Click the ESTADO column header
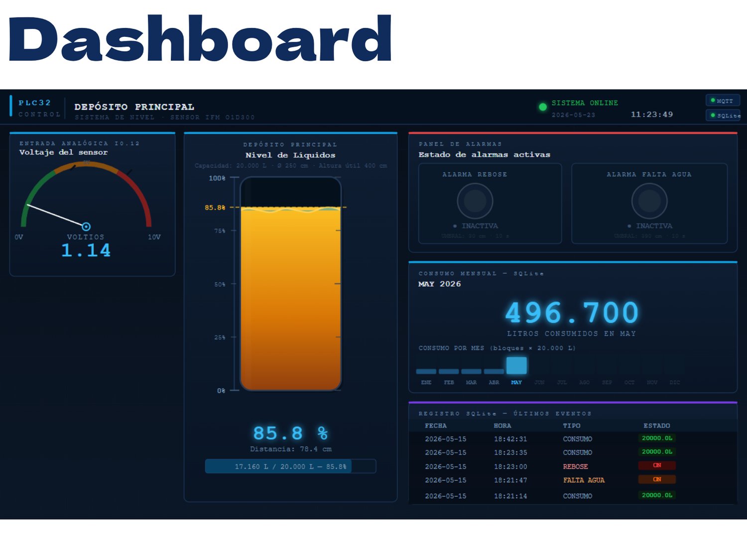Viewport: 747px width, 560px height. (656, 426)
